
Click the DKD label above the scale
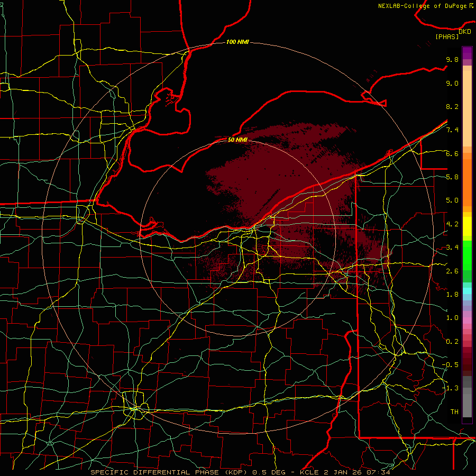tap(465, 32)
